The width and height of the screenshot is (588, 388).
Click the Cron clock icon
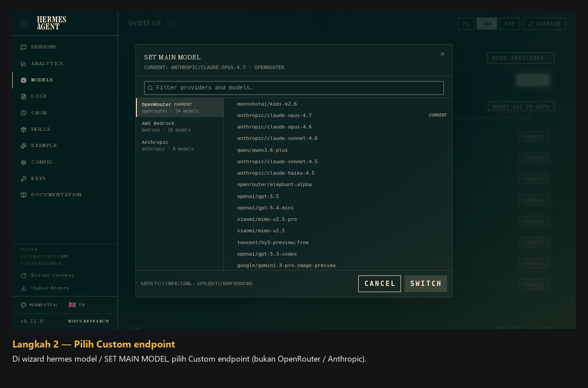[x=24, y=113]
